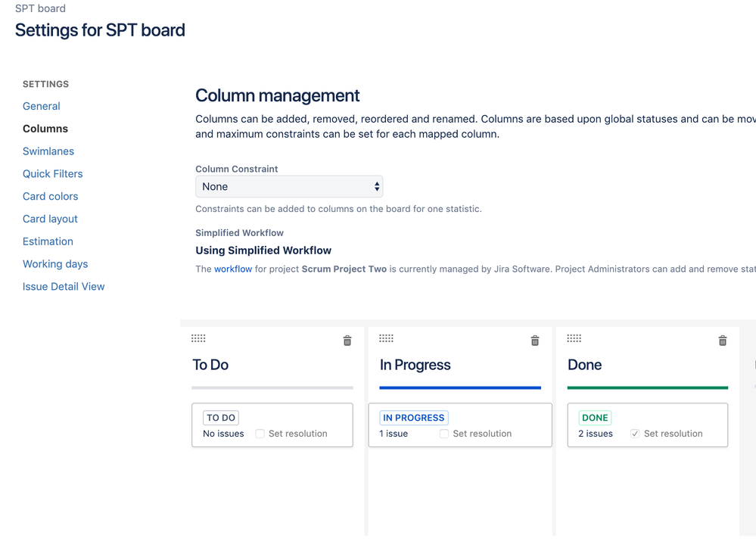Grab the To Do column drag handle
The width and height of the screenshot is (756, 560).
(198, 338)
